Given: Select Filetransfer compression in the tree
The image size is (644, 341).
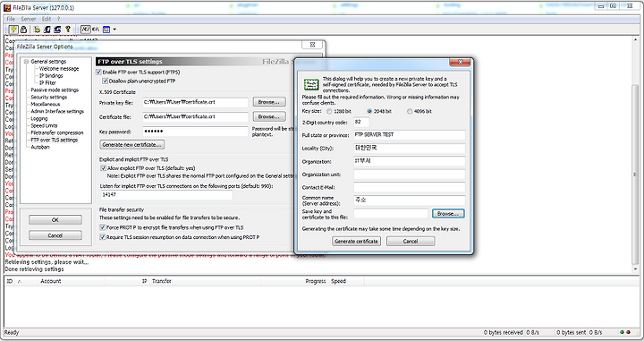Looking at the screenshot, I should pyautogui.click(x=56, y=132).
